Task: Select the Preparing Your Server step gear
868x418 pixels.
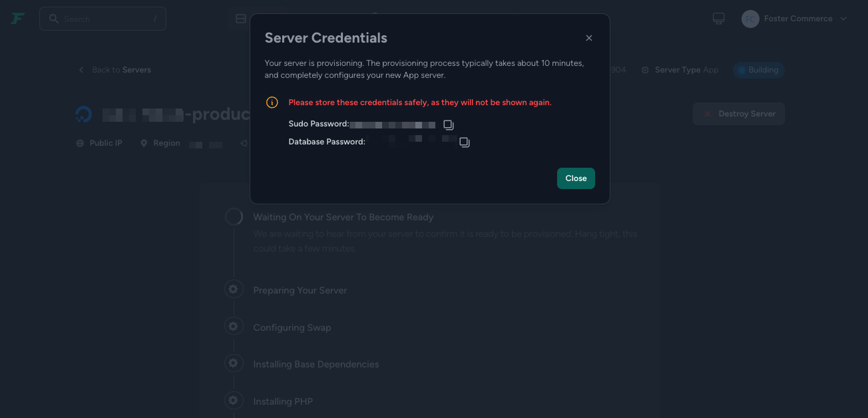Action: point(233,290)
